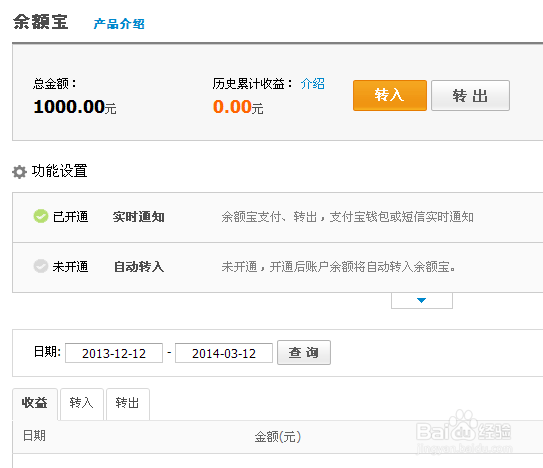Switch to the 转出 tab
The height and width of the screenshot is (468, 543).
(128, 404)
